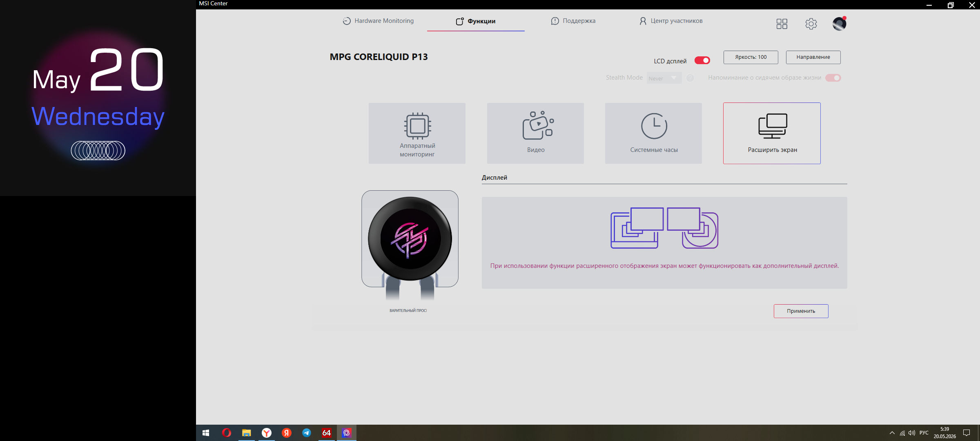Open File Explorer from the taskbar
980x441 pixels.
(x=246, y=433)
